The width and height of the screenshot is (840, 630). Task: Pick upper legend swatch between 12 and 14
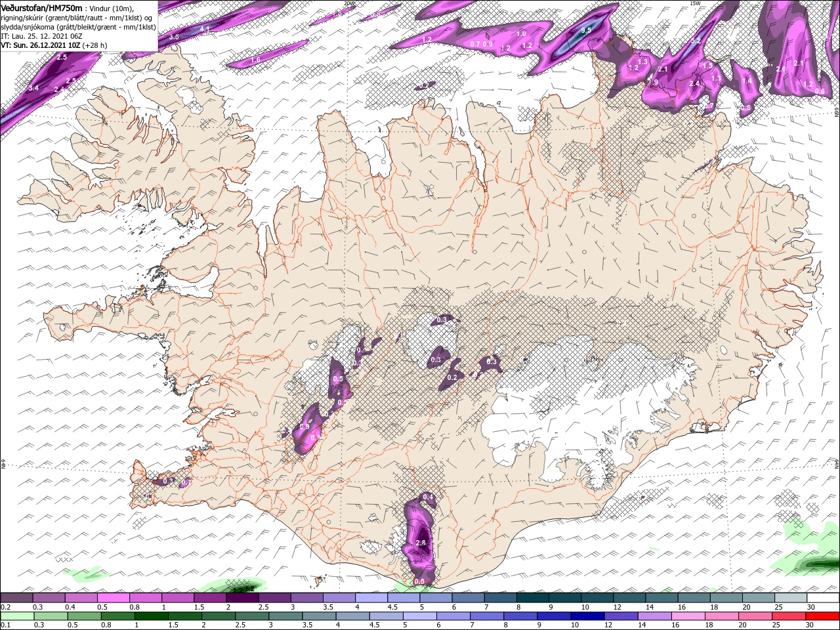tap(629, 598)
